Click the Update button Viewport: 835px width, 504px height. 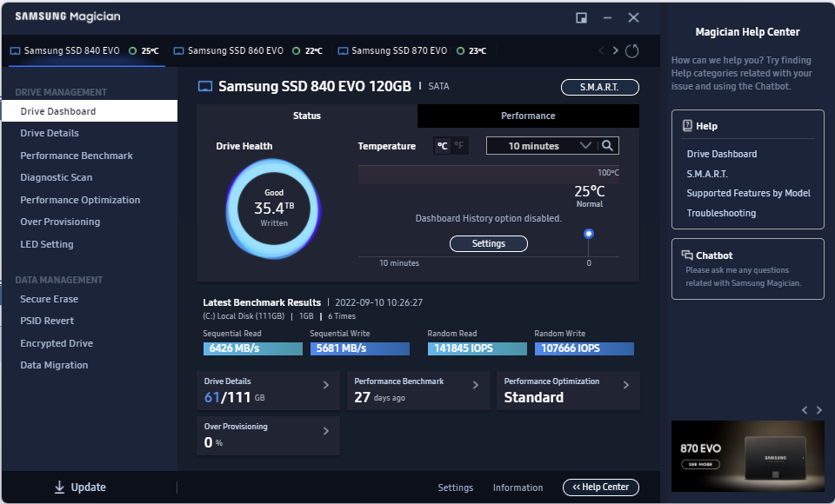(80, 487)
